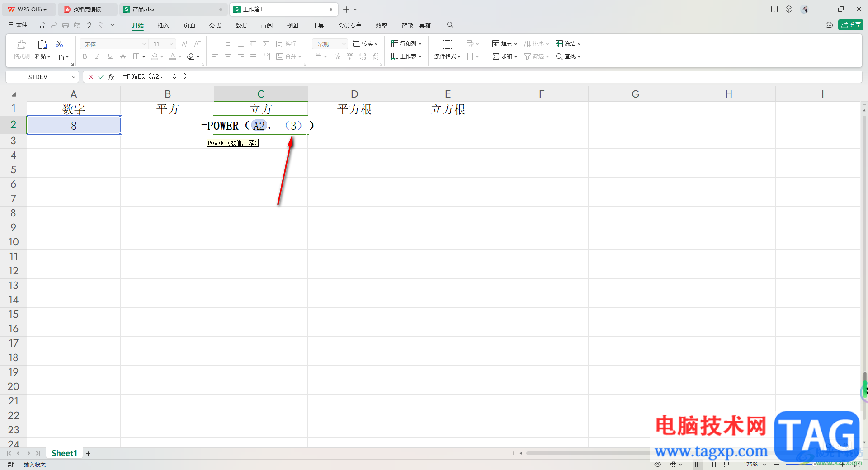
Task: Click Decrease decimal places icon
Action: coord(375,56)
